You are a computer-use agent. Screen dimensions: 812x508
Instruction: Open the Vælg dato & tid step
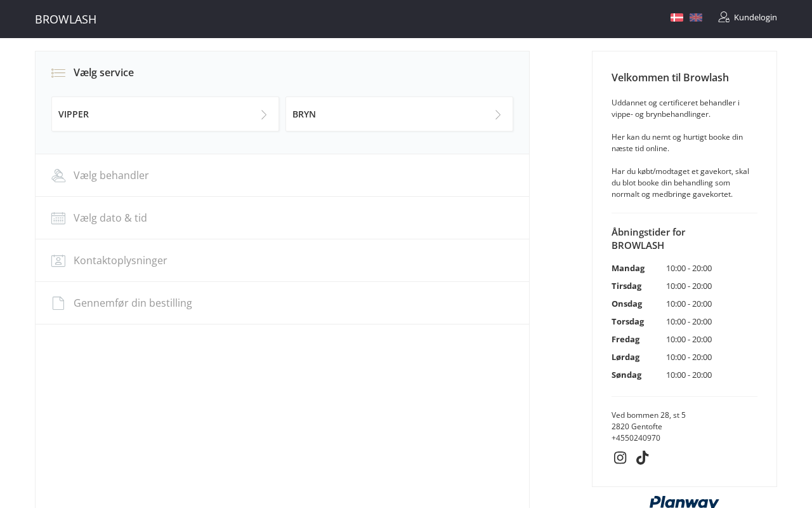click(x=110, y=218)
